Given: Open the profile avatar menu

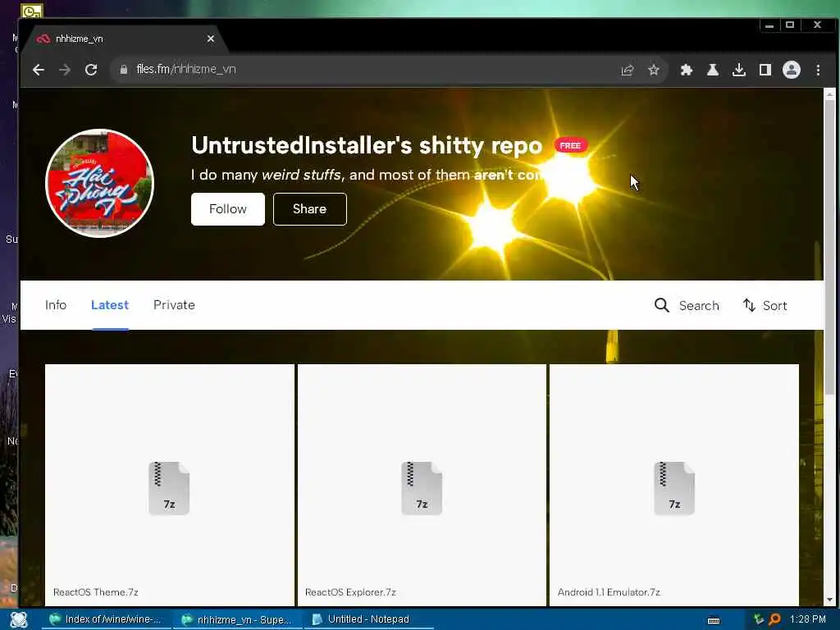Looking at the screenshot, I should click(x=792, y=70).
